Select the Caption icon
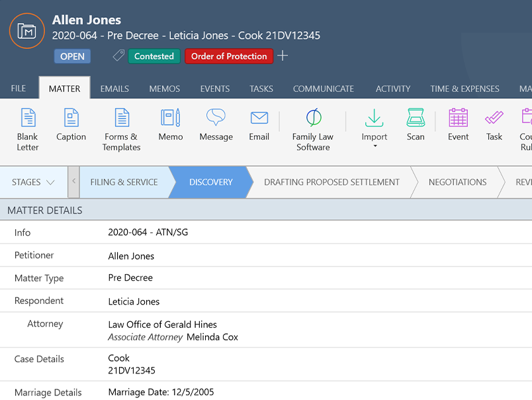Viewport: 532px width, 400px height. tap(71, 125)
